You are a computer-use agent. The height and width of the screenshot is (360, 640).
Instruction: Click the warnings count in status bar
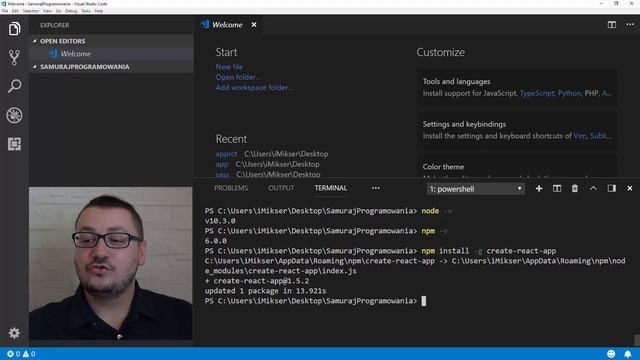tap(29, 354)
